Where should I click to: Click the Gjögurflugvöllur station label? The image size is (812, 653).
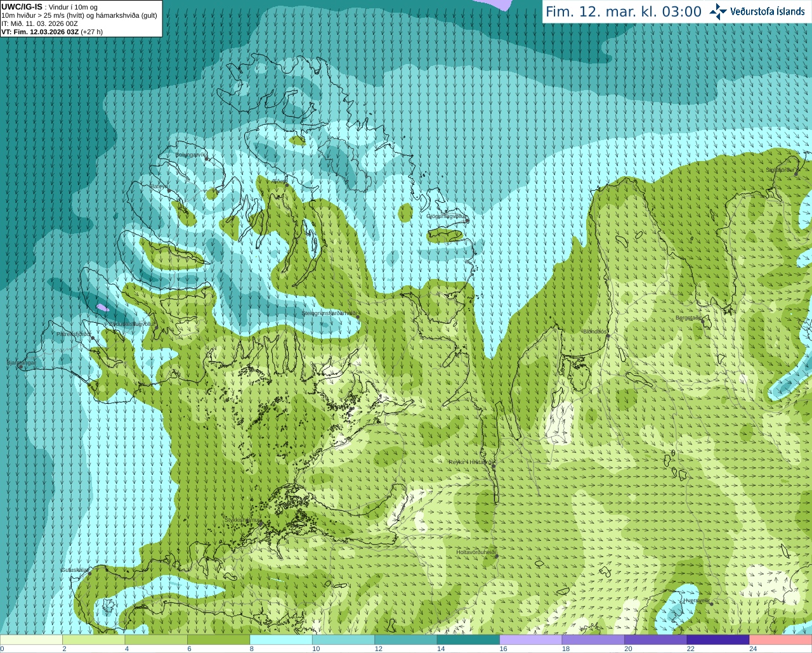tap(446, 216)
